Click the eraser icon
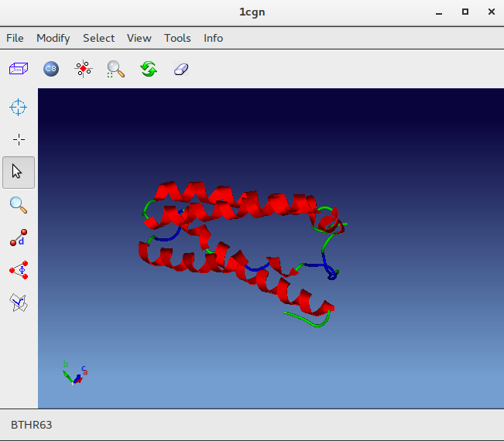504x441 pixels. 181,69
